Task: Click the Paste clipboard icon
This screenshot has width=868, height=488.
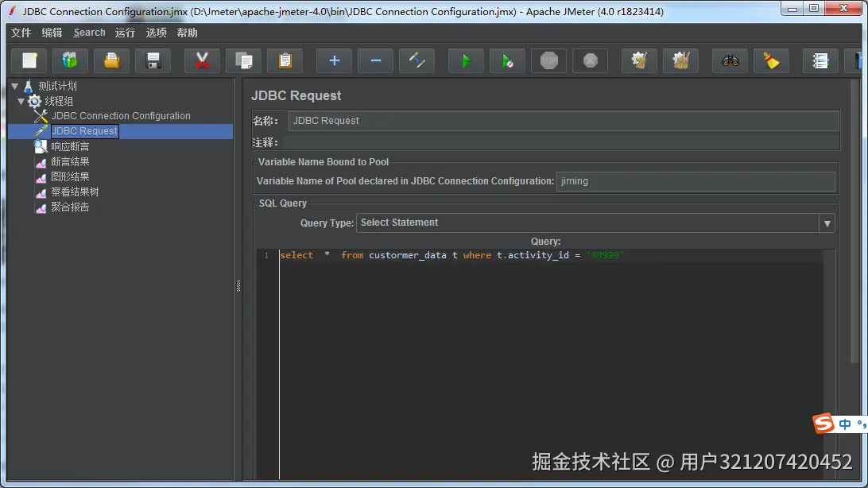Action: (285, 60)
